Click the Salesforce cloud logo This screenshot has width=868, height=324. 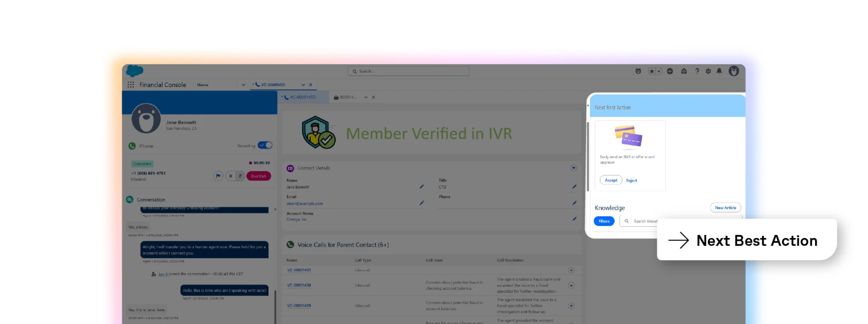click(134, 71)
